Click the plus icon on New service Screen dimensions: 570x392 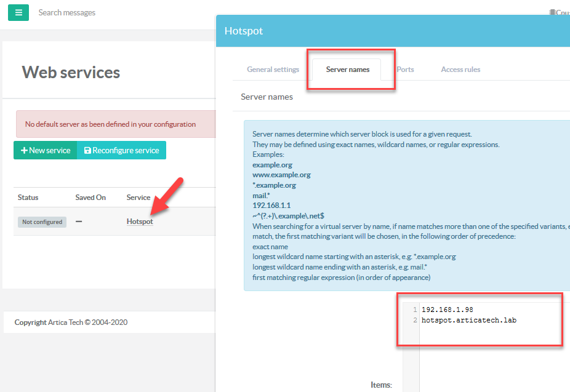coord(25,151)
